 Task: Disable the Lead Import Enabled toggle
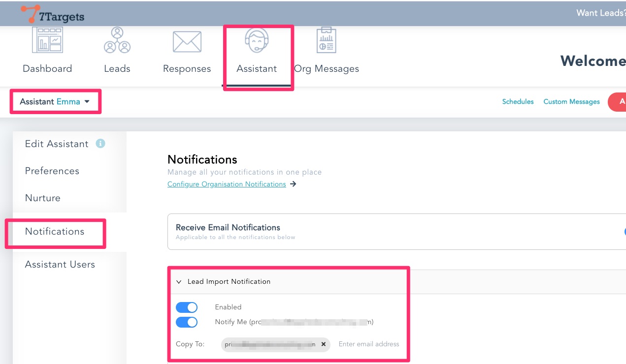tap(187, 307)
